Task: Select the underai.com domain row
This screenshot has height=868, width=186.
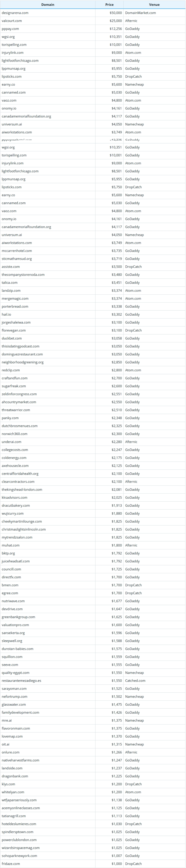Action: coord(93,442)
